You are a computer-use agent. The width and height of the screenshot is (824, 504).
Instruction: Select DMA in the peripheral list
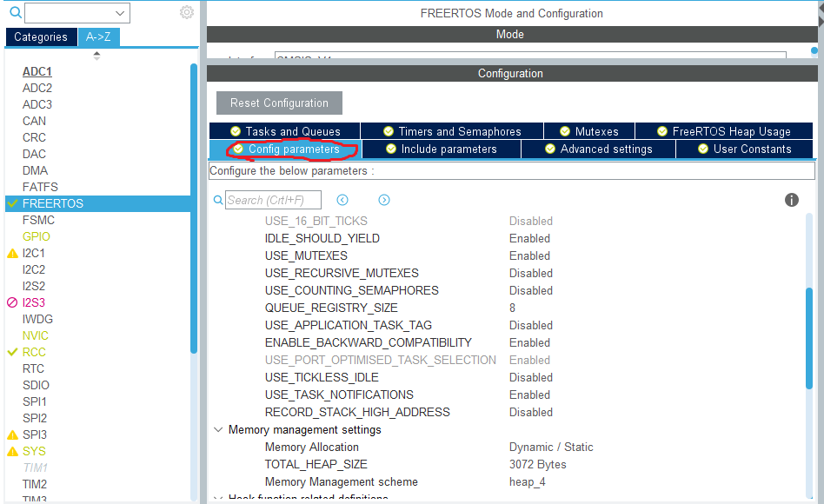[x=36, y=171]
